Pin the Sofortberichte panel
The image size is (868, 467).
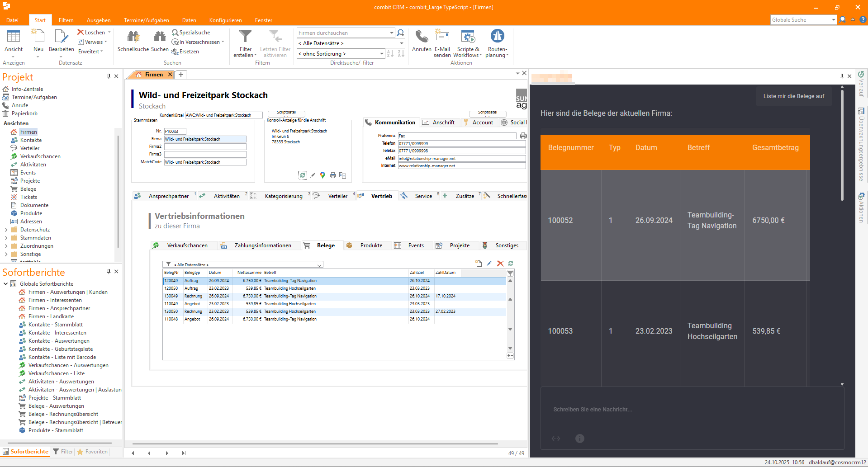tap(109, 272)
